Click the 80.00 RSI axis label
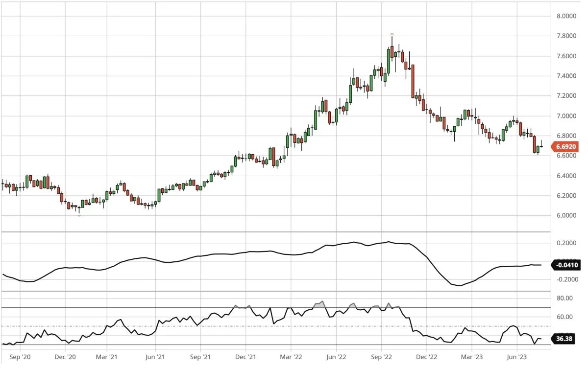 pos(565,298)
